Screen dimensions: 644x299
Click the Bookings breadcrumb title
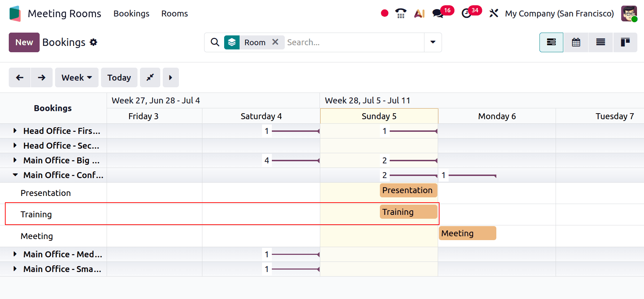(x=64, y=42)
